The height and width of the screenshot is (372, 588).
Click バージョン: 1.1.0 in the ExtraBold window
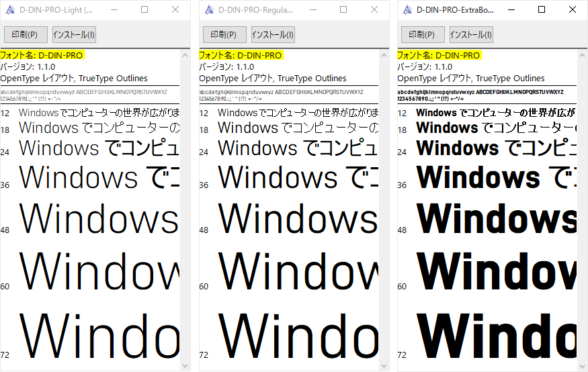pos(425,67)
